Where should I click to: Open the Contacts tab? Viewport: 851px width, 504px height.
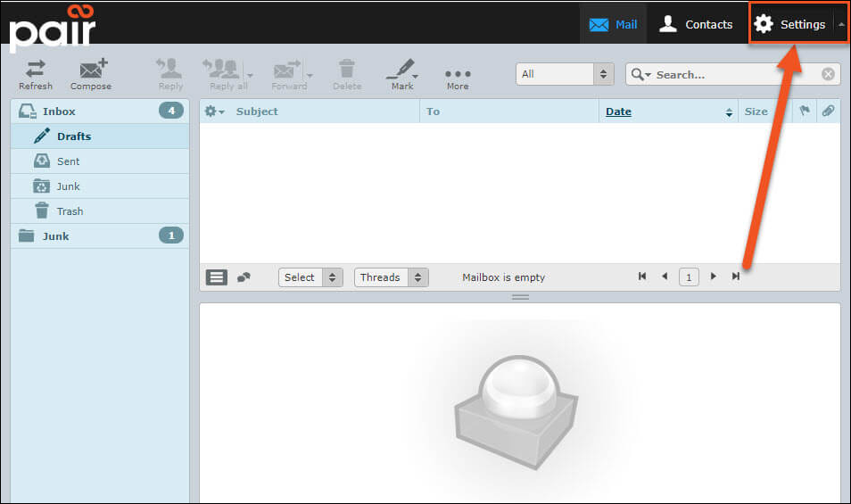point(696,24)
